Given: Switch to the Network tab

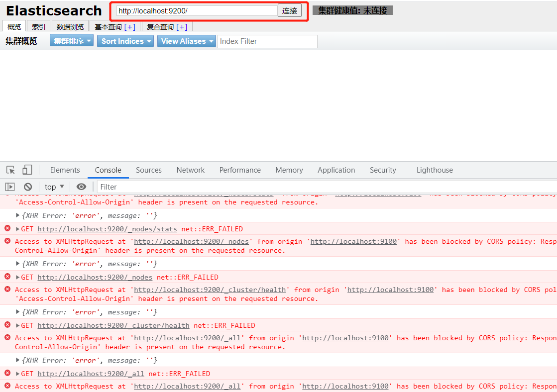Looking at the screenshot, I should pos(190,170).
